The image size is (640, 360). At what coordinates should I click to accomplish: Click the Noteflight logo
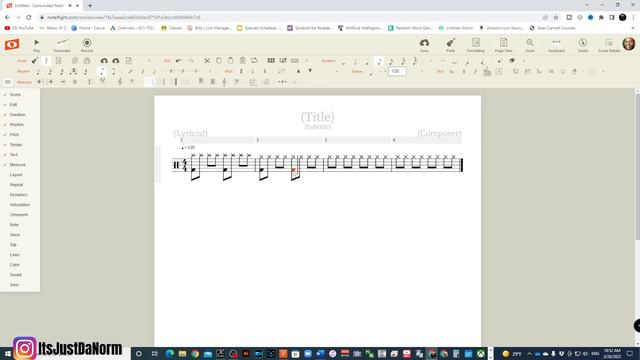pyautogui.click(x=12, y=44)
